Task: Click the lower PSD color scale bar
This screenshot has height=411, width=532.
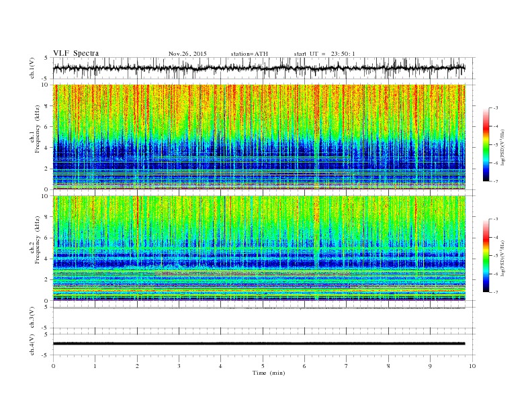Action: click(x=486, y=255)
